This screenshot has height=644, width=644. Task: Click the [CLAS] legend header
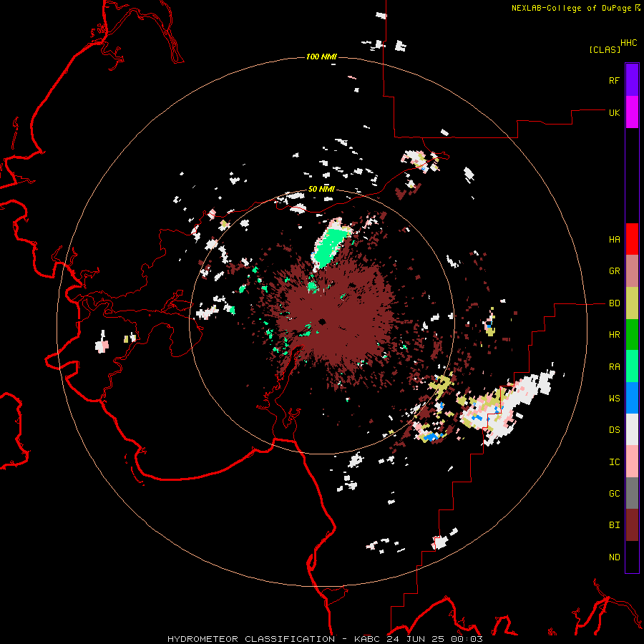click(x=605, y=49)
